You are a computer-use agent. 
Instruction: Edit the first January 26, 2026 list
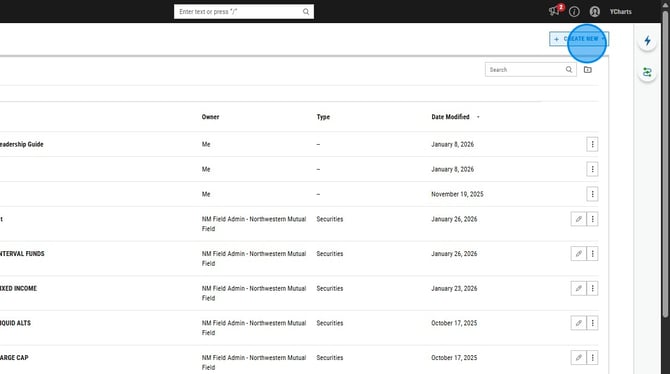pyautogui.click(x=579, y=219)
